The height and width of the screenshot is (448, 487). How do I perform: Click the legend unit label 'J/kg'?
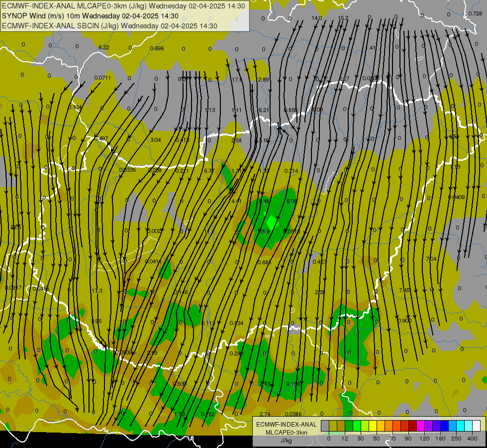pyautogui.click(x=286, y=441)
